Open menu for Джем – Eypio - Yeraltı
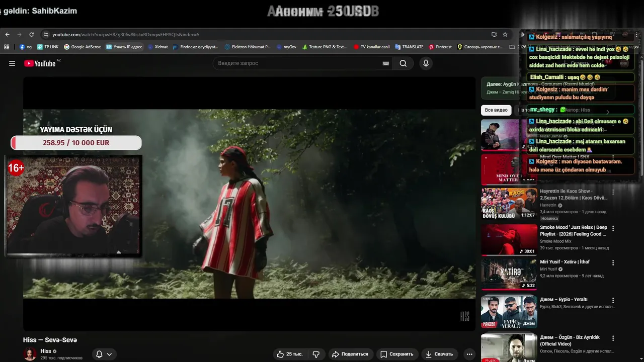 613,300
